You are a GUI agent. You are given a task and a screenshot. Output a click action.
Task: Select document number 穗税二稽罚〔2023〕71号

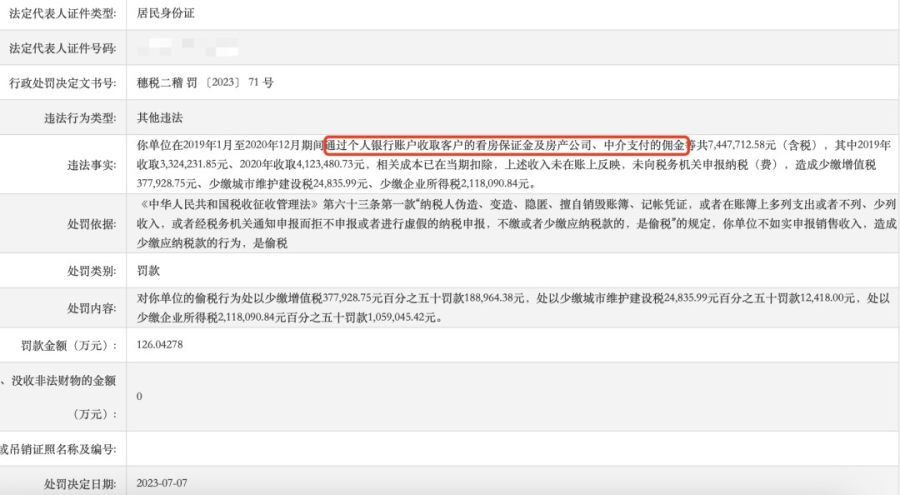point(205,83)
